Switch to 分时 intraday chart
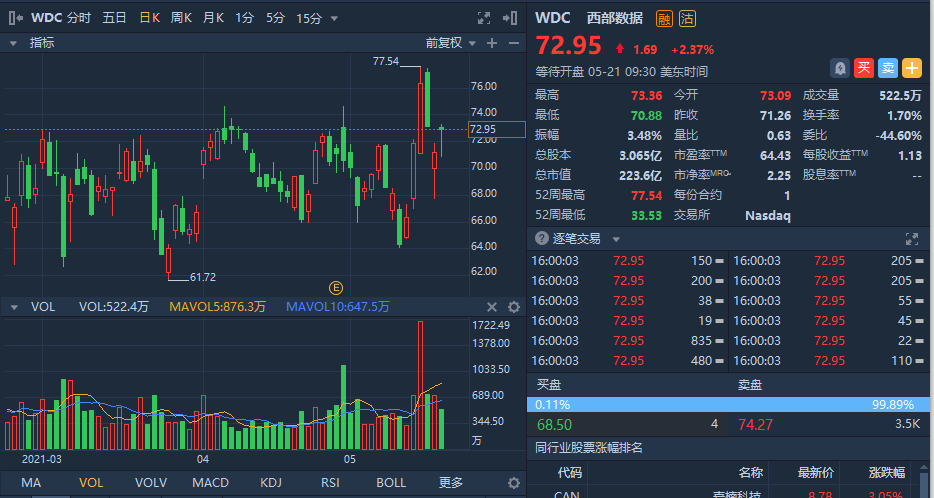The width and height of the screenshot is (934, 498). click(79, 18)
